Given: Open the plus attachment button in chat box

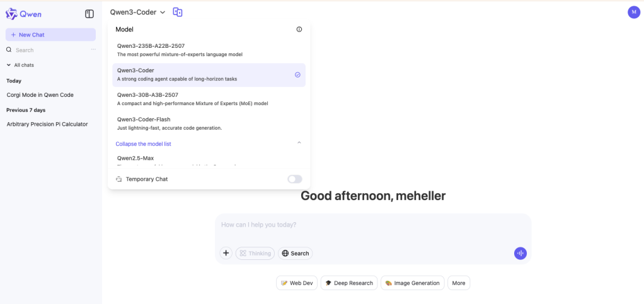Looking at the screenshot, I should 226,253.
